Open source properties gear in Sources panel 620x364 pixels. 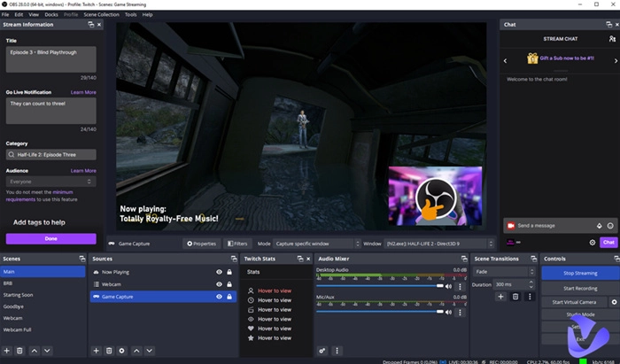point(122,351)
